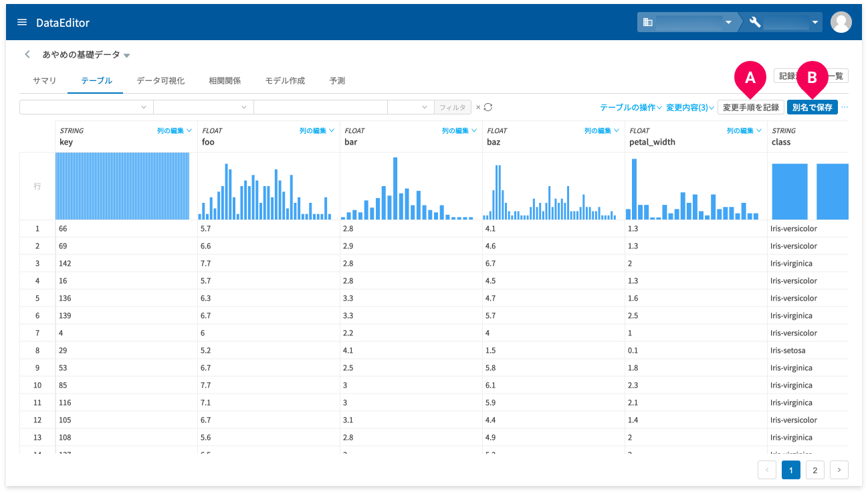Click the user avatar icon

coord(841,22)
